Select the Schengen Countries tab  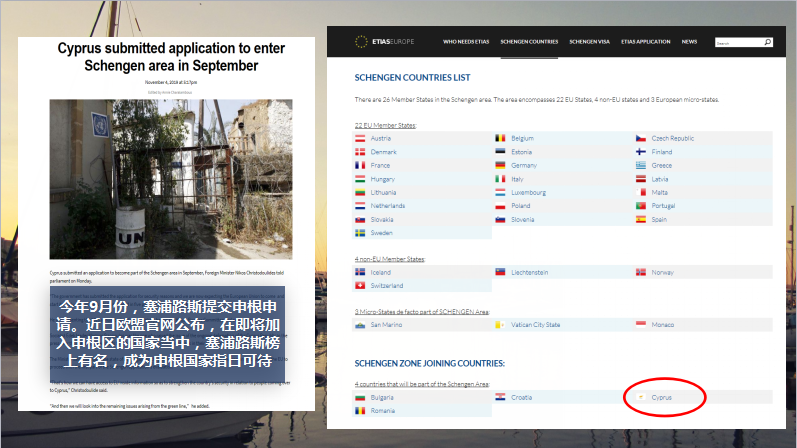point(529,42)
